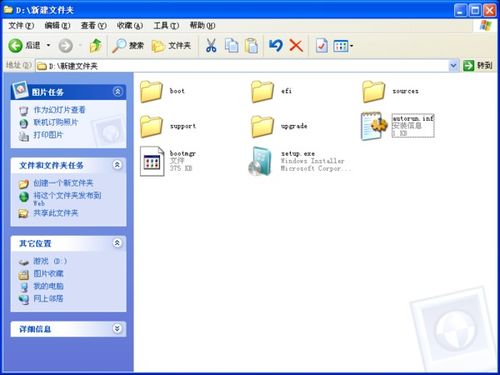Screen dimensions: 500x375
Task: Select the upgrade folder icon
Action: pos(263,126)
